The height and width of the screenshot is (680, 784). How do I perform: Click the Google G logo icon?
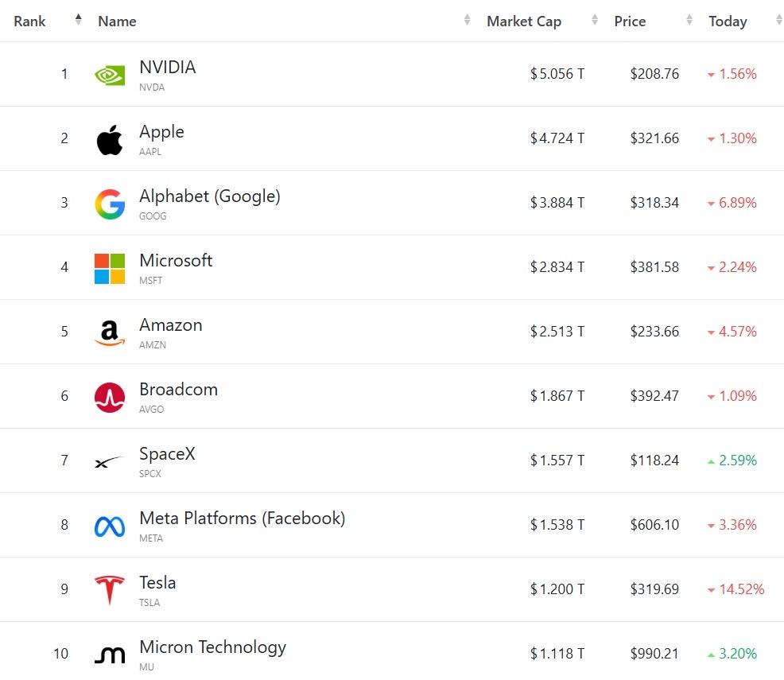110,204
